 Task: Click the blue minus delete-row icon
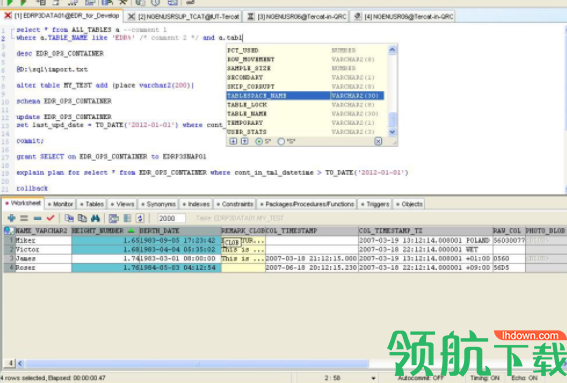(37, 218)
